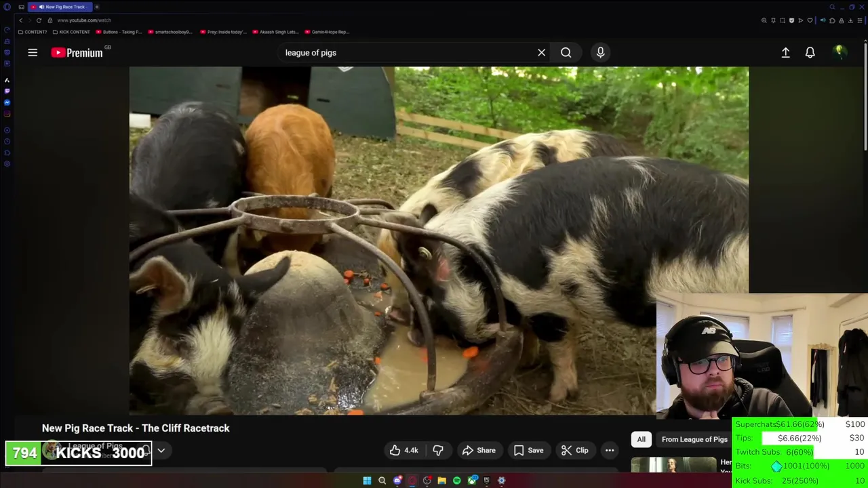Open Windows taskbar search
Screen dimensions: 868x488
point(382,481)
